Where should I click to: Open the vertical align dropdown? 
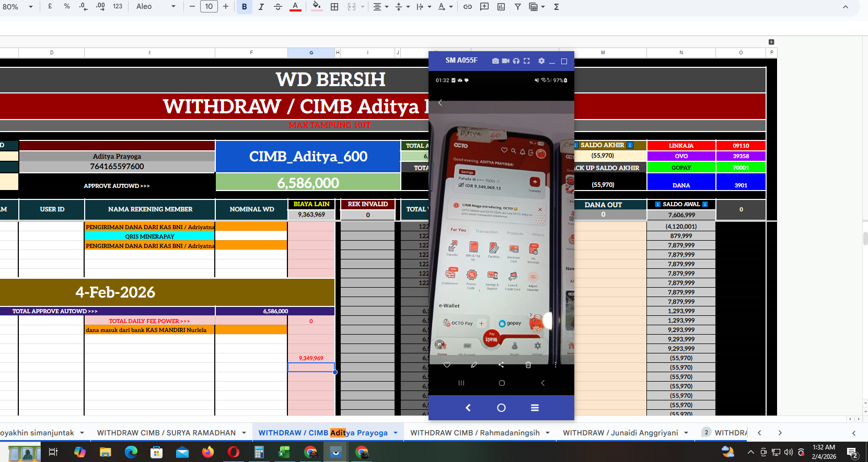pyautogui.click(x=402, y=7)
